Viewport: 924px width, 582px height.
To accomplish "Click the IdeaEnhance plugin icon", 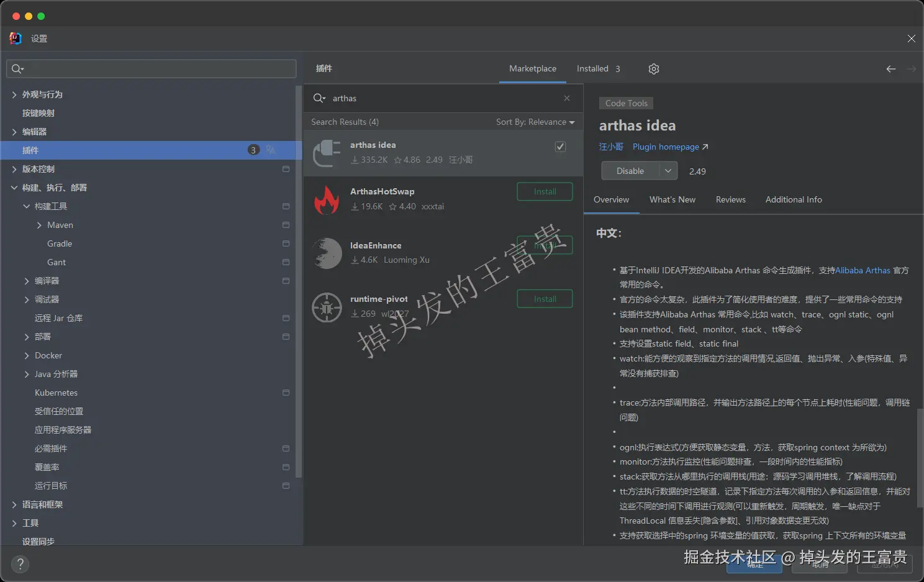I will (x=327, y=253).
